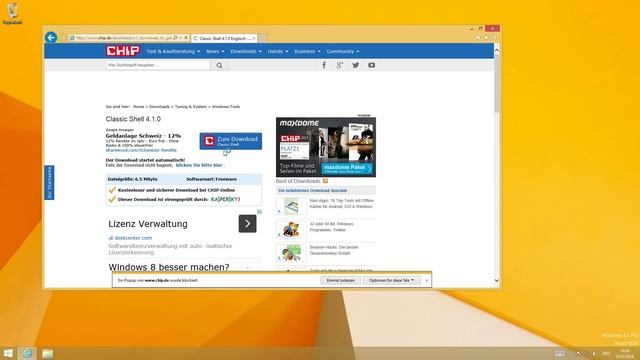Screen dimensions: 640x360
Task: Open the deskcenter.com ad link
Action: click(133, 238)
